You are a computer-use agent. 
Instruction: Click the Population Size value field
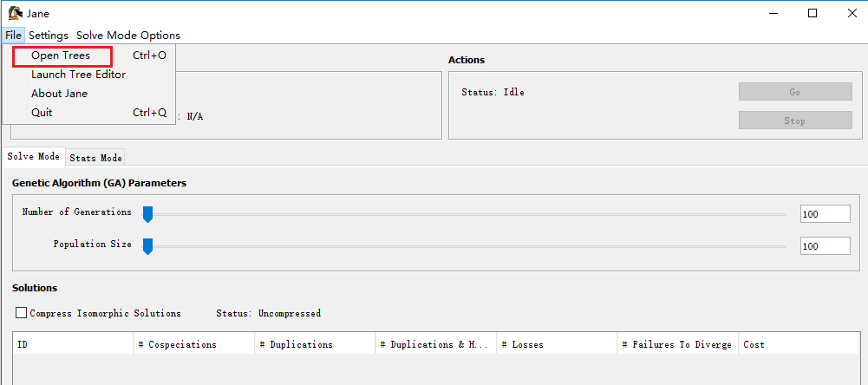tap(825, 246)
